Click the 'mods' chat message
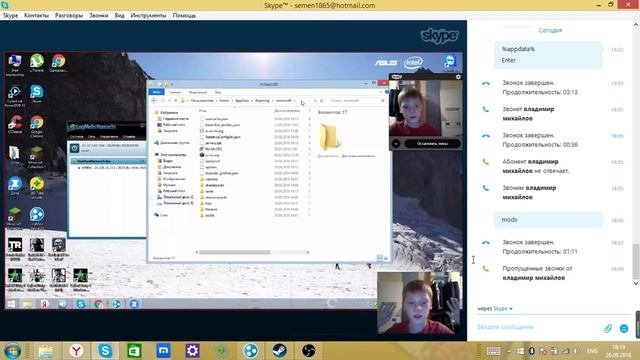 pyautogui.click(x=548, y=220)
